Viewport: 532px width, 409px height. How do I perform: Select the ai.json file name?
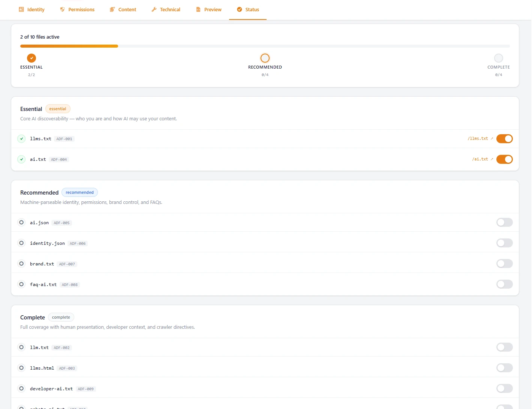[x=39, y=222]
